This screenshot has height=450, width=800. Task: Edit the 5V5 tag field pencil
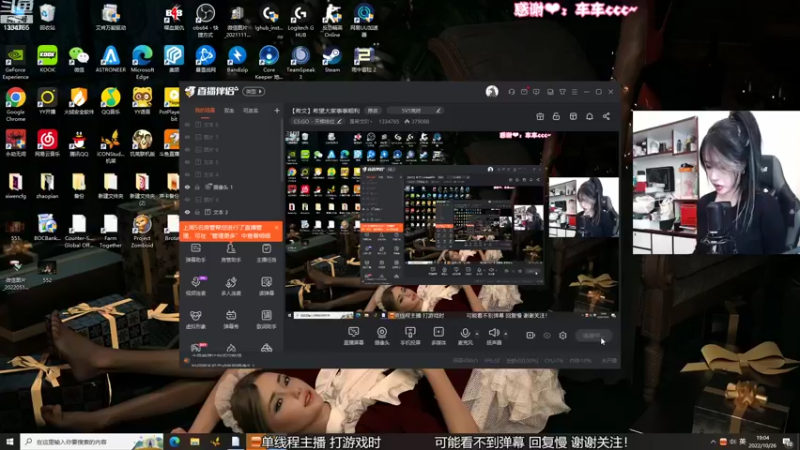click(438, 110)
